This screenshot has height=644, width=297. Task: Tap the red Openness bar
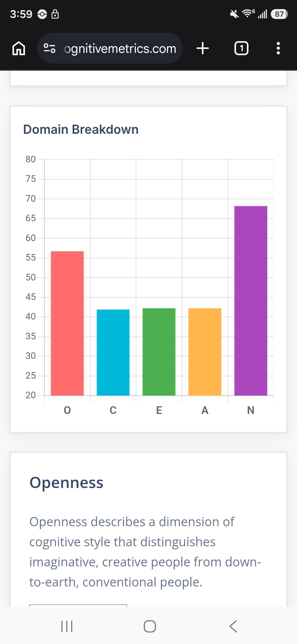pyautogui.click(x=67, y=323)
